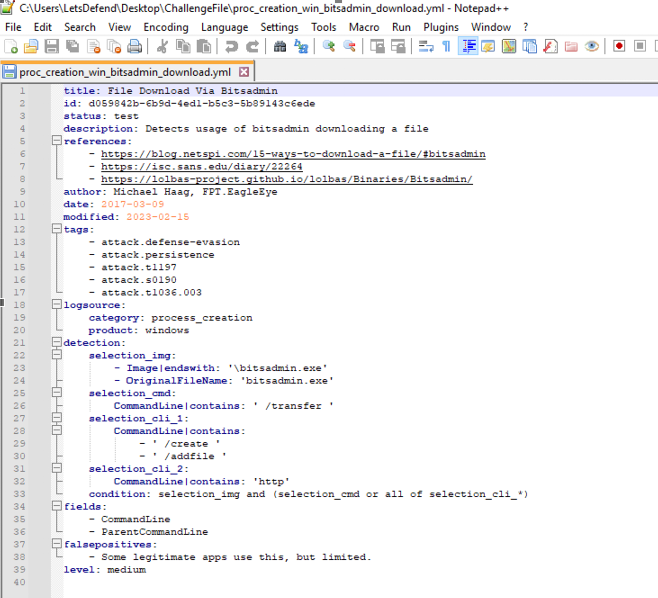Open Folder as Workspace icon

571,46
